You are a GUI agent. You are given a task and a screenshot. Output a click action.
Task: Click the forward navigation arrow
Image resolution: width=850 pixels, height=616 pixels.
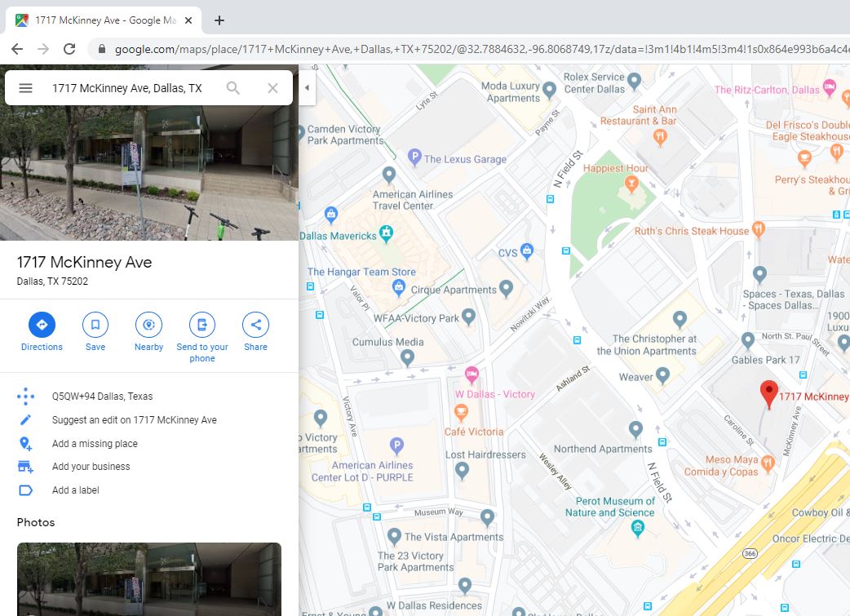(43, 49)
